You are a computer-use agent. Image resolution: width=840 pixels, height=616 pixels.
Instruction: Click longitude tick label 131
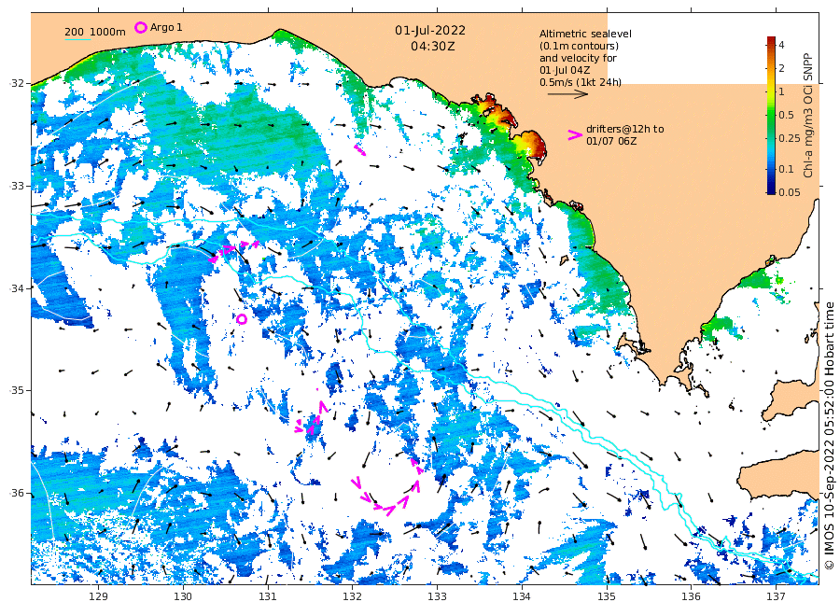pyautogui.click(x=267, y=596)
